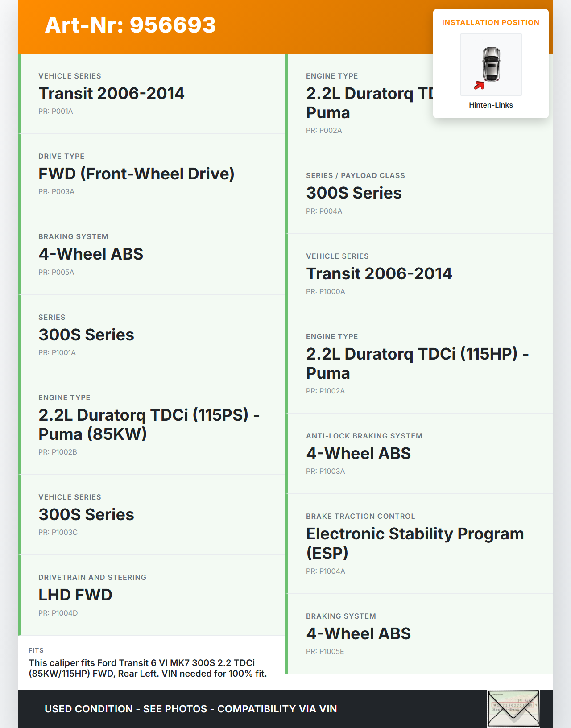Click the red arrow at the car's rear-left
The width and height of the screenshot is (571, 728).
[x=479, y=85]
